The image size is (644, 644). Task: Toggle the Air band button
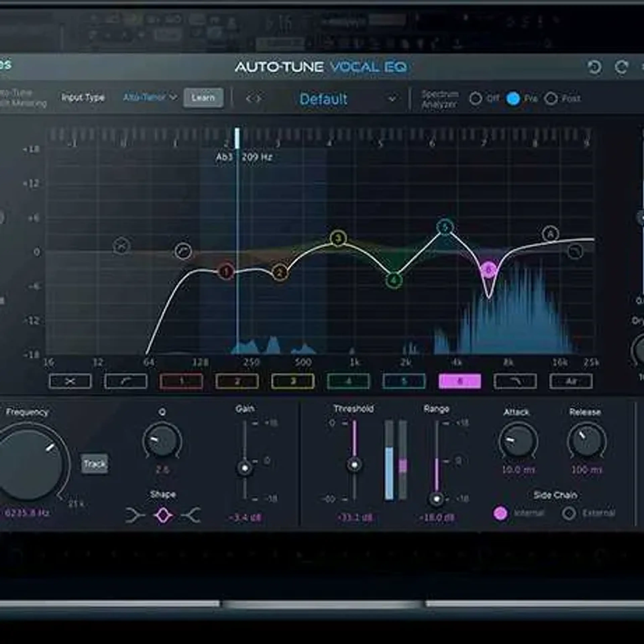(x=571, y=381)
